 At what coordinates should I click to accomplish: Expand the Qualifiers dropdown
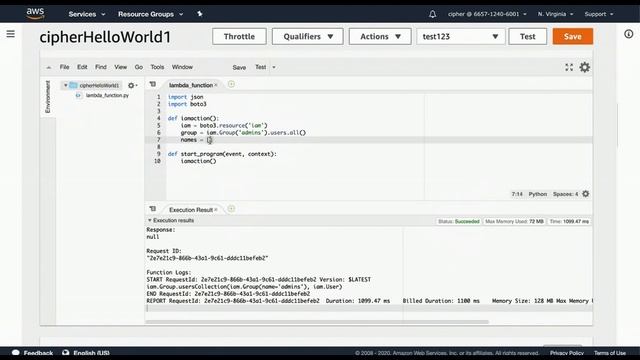pos(308,36)
